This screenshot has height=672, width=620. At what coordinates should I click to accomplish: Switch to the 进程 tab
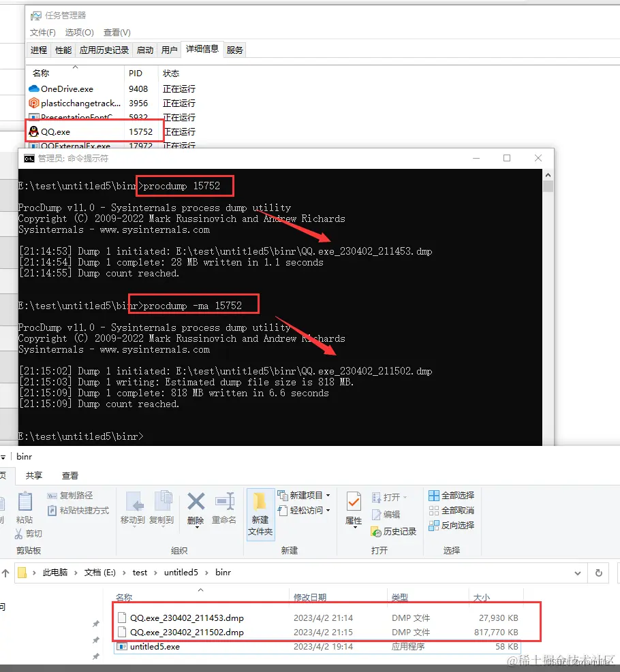(39, 50)
